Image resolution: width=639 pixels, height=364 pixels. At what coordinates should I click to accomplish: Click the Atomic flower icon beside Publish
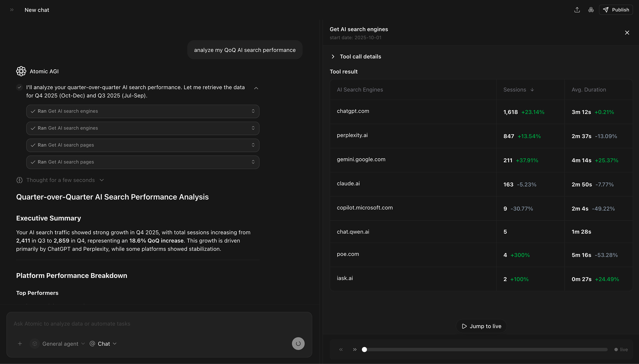[591, 10]
